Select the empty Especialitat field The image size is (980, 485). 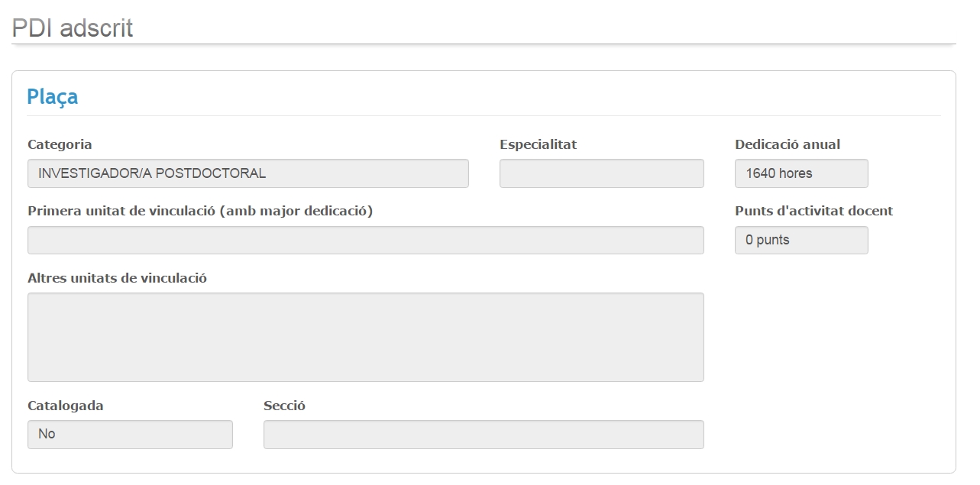(601, 173)
